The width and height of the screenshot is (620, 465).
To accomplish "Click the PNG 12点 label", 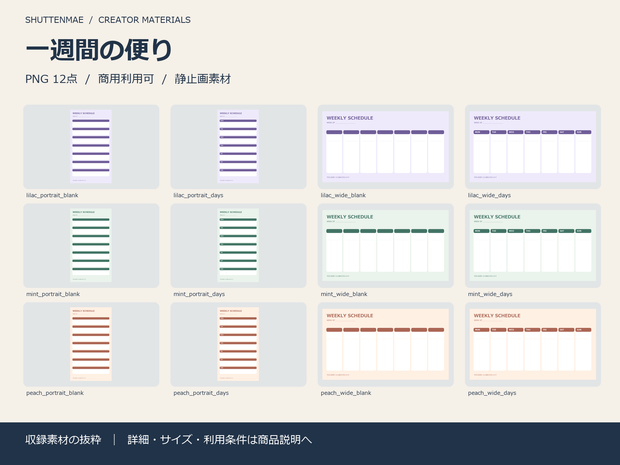I will coord(51,79).
